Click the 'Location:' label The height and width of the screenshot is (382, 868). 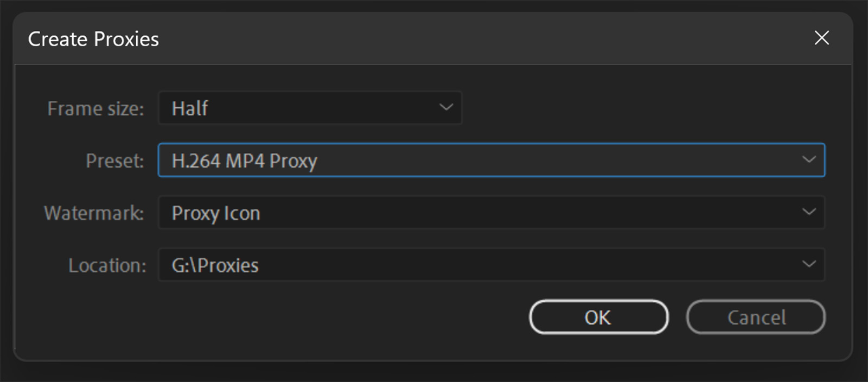coord(107,266)
